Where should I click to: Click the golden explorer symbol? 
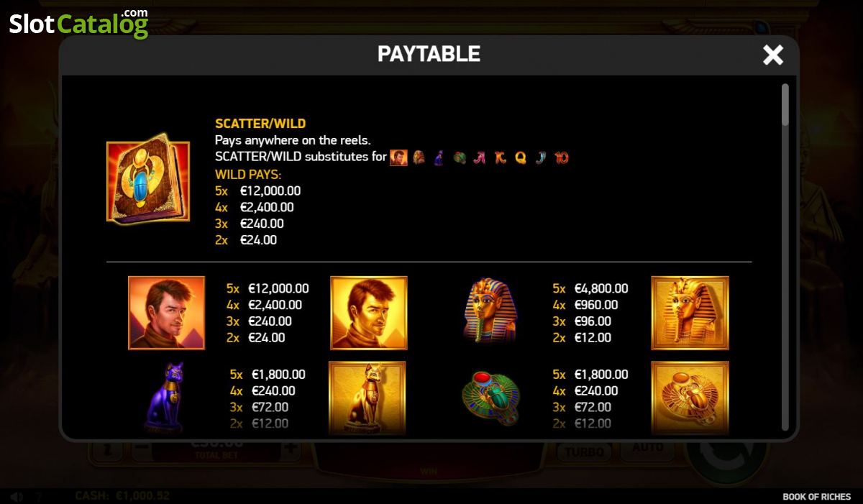tap(369, 313)
